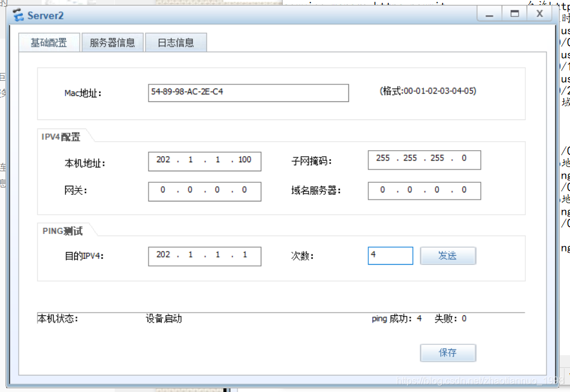Click the 子网掩码 field
Image resolution: width=570 pixels, height=392 pixels.
(x=424, y=160)
